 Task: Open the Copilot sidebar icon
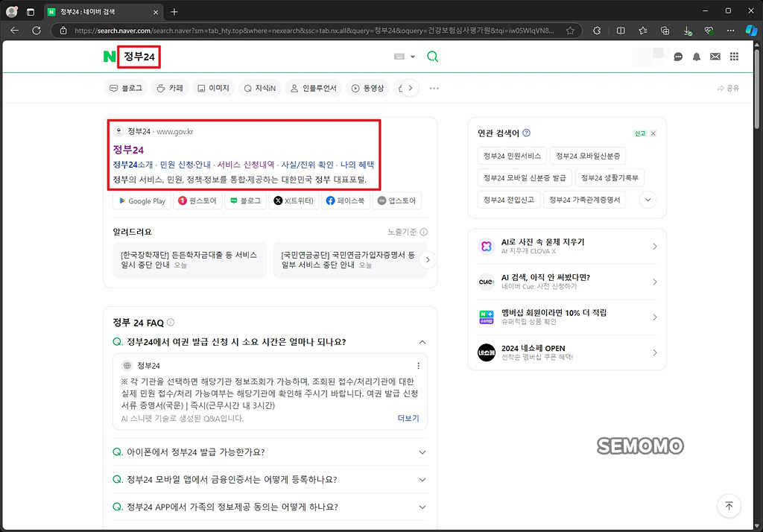tap(751, 31)
